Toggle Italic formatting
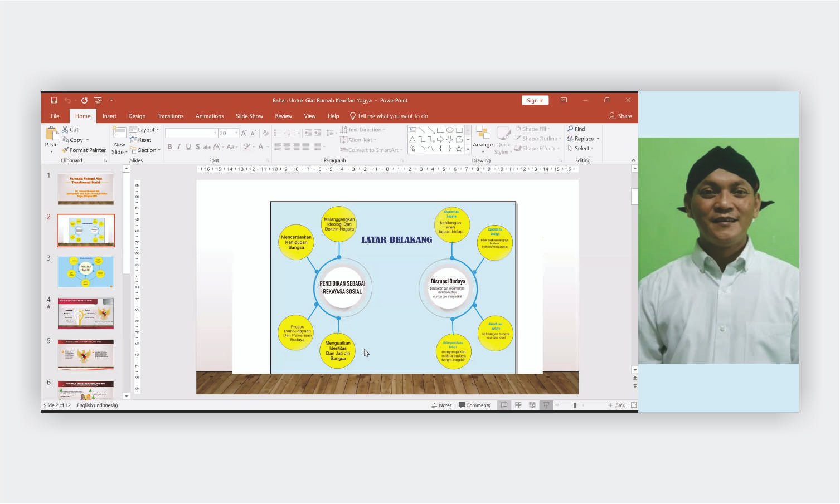Screen dimensions: 840x504 179,147
